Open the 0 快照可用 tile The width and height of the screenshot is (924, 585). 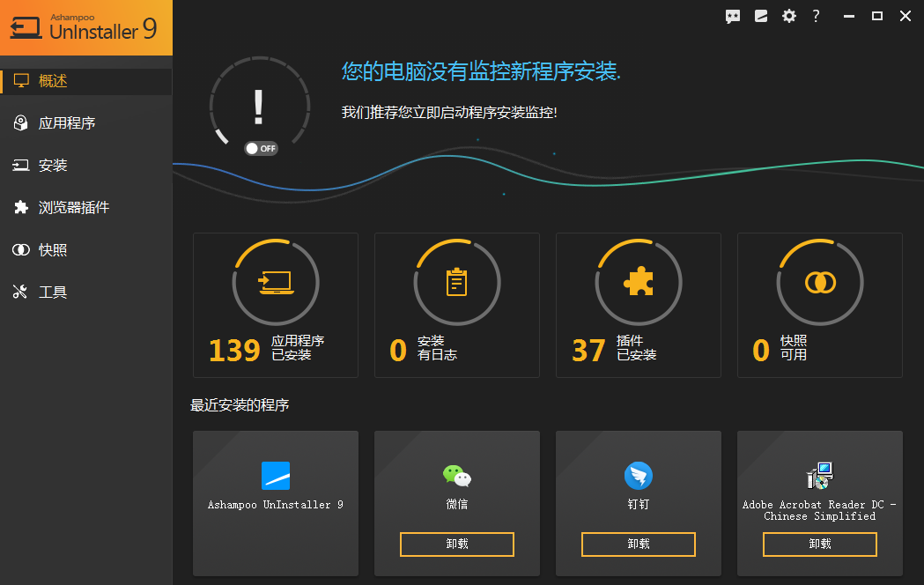point(820,305)
